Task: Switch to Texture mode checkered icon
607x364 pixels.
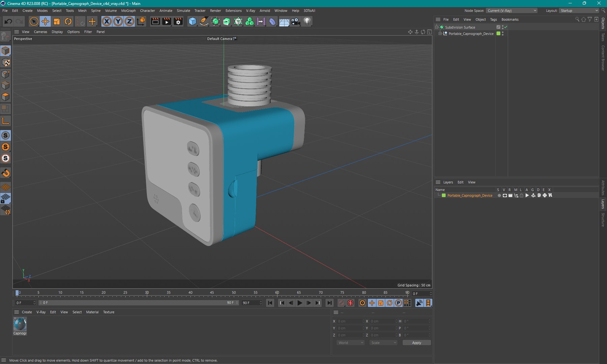Action: point(6,62)
